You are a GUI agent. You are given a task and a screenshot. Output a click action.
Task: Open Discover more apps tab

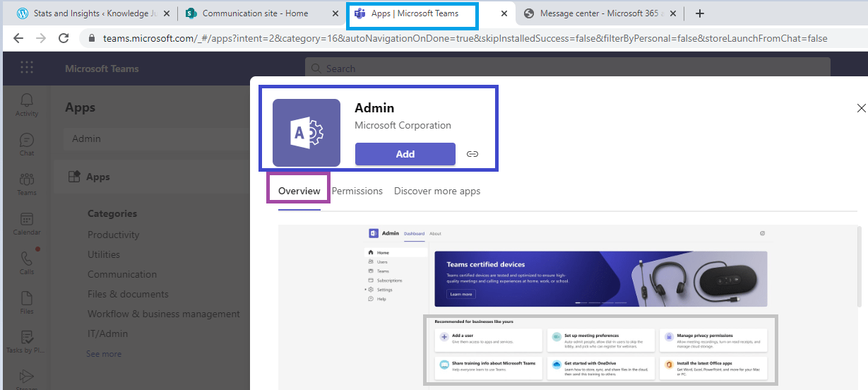[x=437, y=191]
